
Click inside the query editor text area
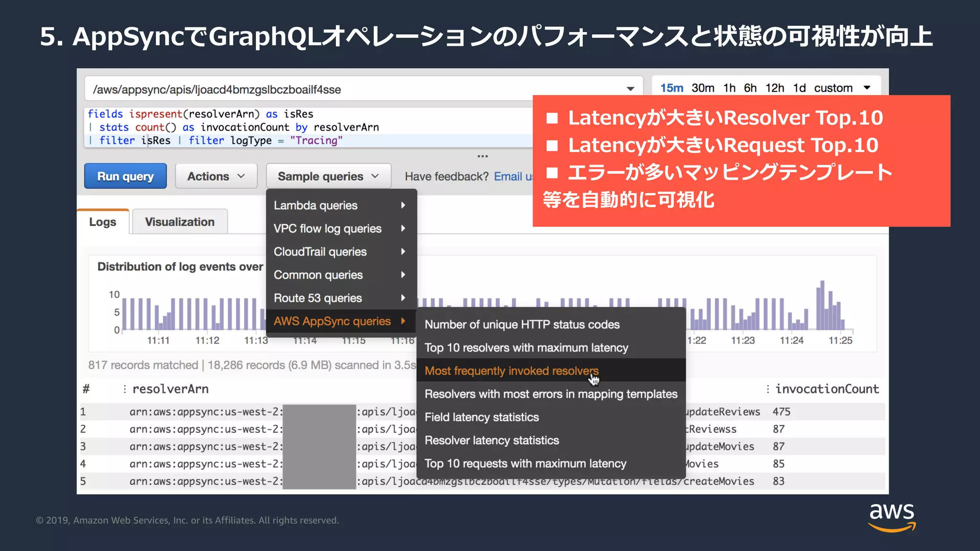click(309, 127)
